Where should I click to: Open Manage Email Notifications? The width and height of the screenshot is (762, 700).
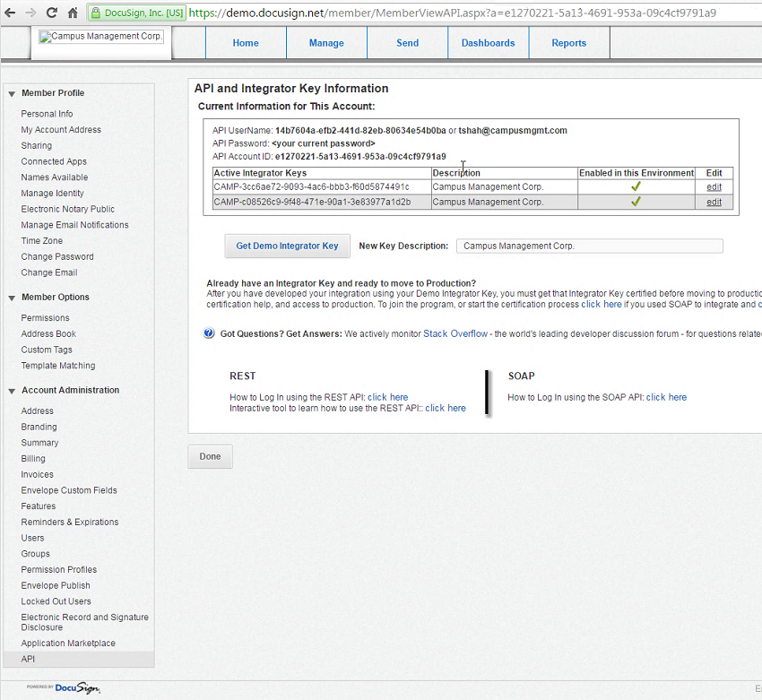pos(74,225)
